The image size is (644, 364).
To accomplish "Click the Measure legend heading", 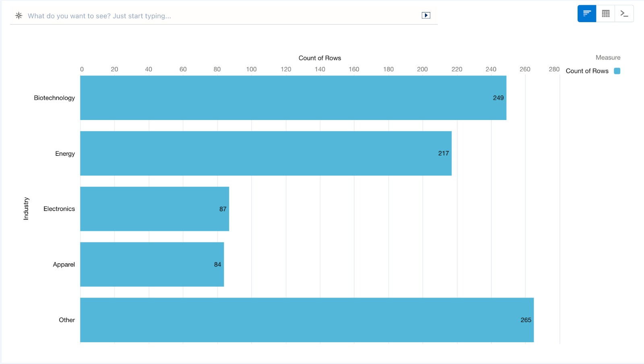I will [608, 58].
